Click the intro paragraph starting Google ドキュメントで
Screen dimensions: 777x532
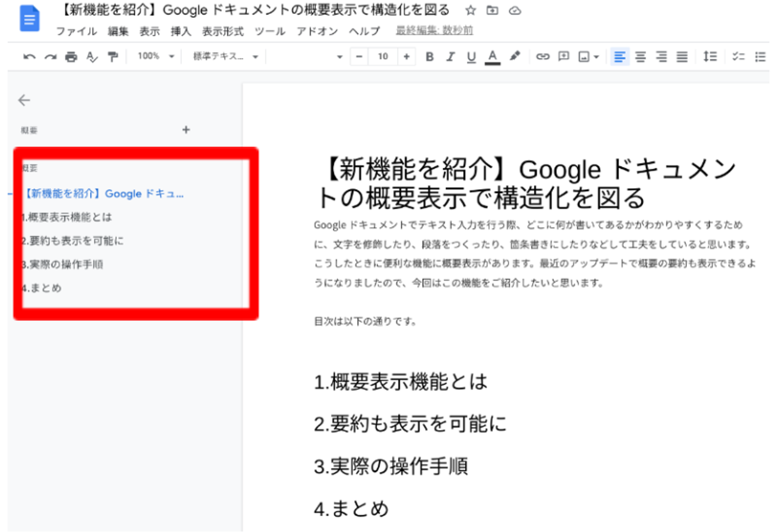[x=535, y=254]
